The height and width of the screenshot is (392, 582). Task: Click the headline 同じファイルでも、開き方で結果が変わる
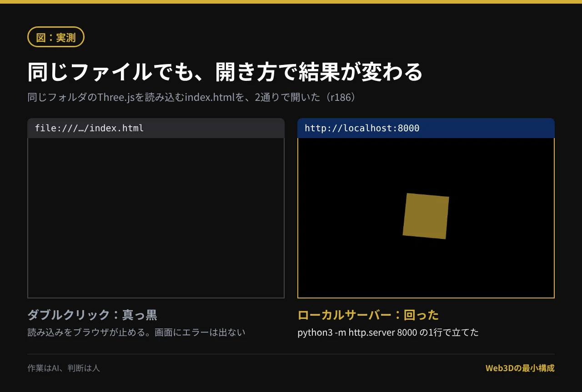click(225, 72)
